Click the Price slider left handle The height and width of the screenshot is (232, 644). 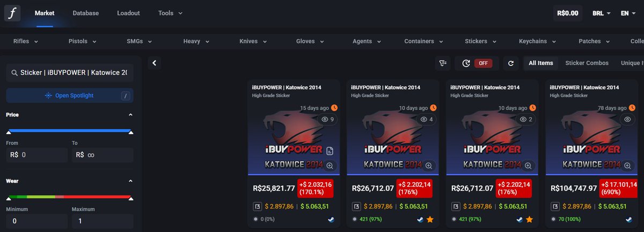(x=9, y=132)
